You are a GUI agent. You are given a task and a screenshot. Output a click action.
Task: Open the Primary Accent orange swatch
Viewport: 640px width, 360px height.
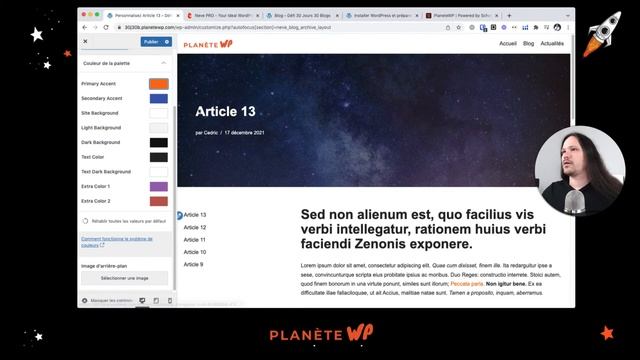[158, 84]
